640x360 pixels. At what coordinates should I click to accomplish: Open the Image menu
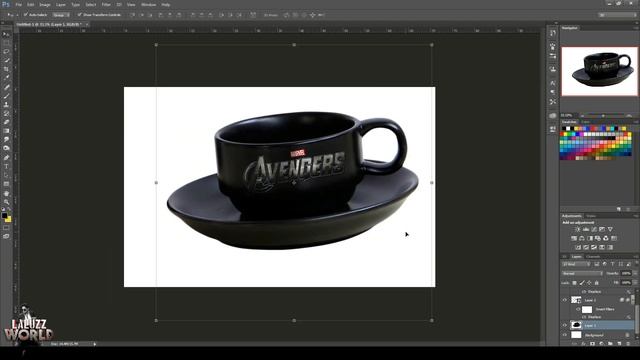point(45,4)
